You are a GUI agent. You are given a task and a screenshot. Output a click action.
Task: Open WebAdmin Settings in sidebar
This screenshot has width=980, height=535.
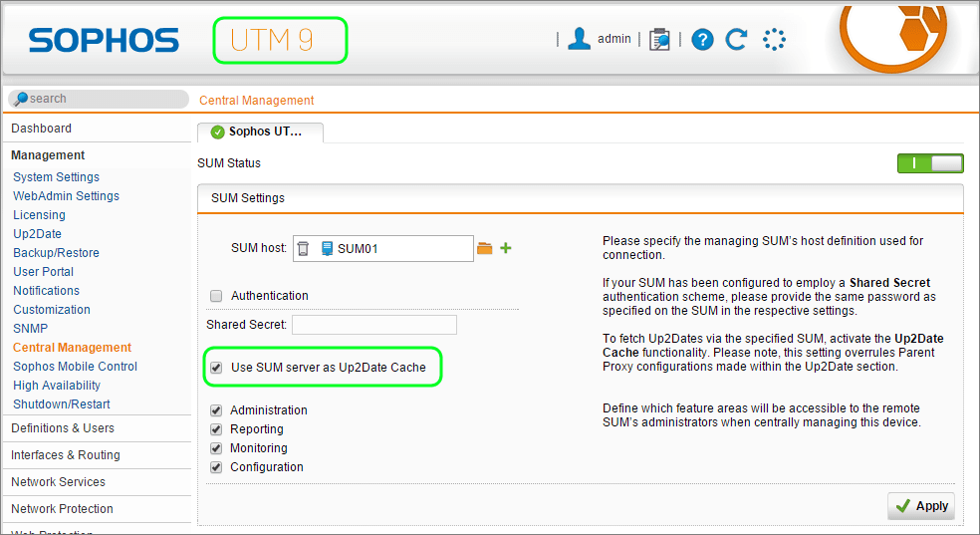[x=67, y=195]
